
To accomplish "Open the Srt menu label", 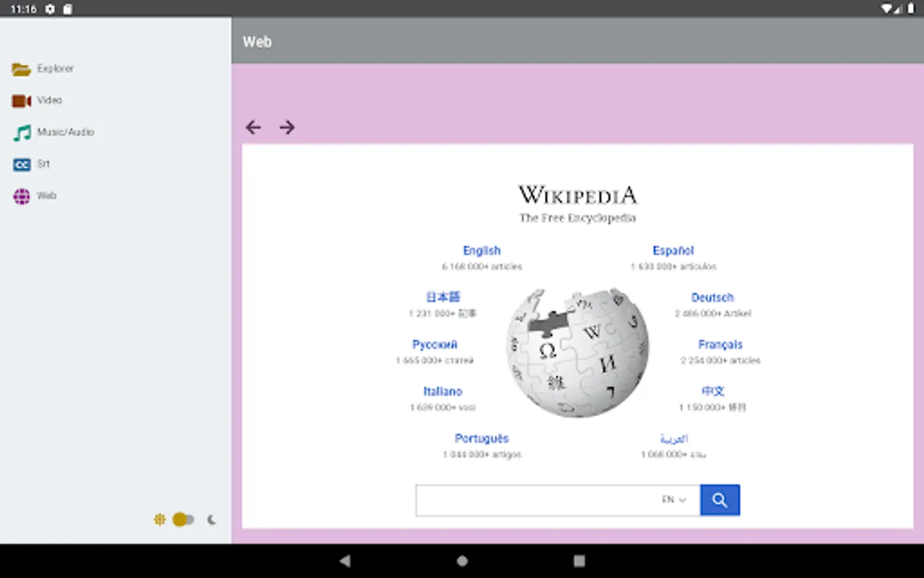I will tap(43, 164).
